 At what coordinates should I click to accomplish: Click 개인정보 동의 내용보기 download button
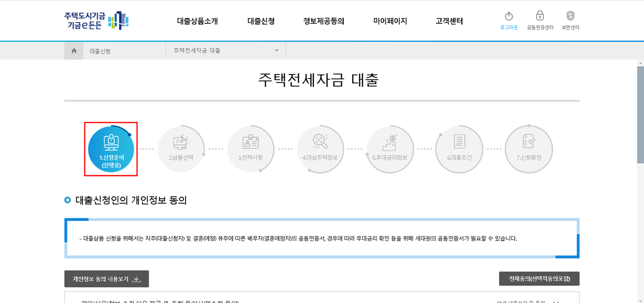pos(107,279)
